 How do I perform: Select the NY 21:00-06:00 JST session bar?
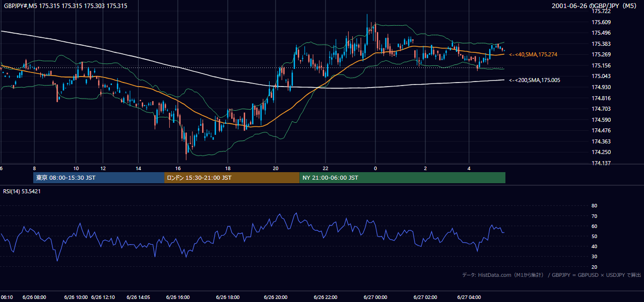[402, 178]
